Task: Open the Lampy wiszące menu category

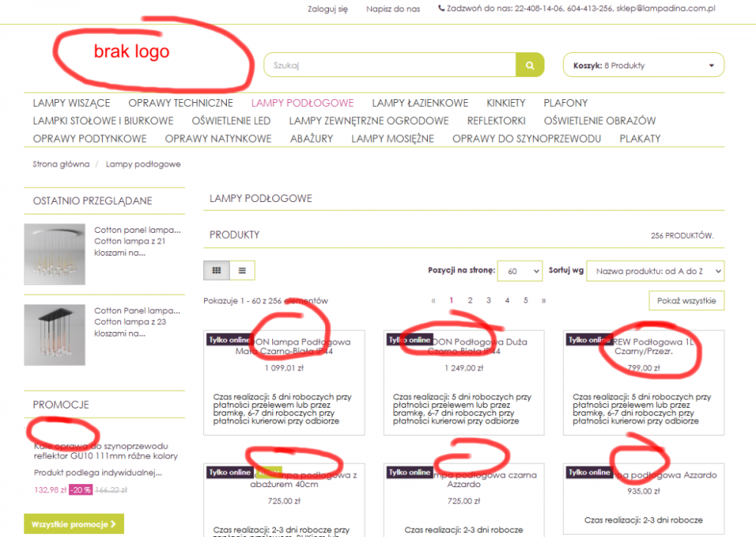Action: coord(71,103)
